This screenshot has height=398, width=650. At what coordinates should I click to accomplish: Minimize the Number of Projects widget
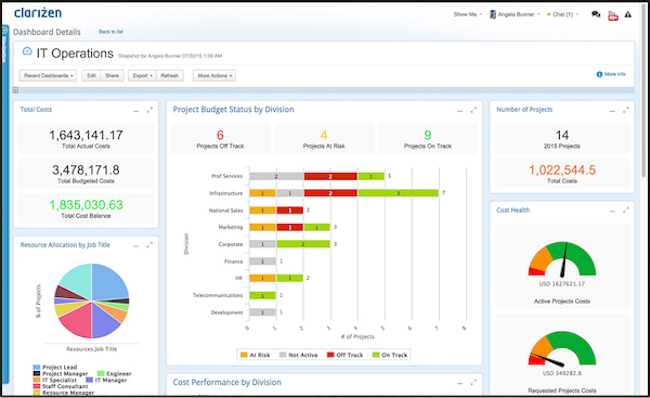[612, 111]
